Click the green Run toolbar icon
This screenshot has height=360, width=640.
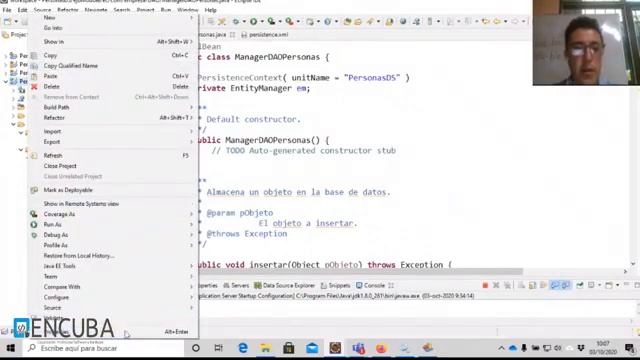pyautogui.click(x=253, y=21)
